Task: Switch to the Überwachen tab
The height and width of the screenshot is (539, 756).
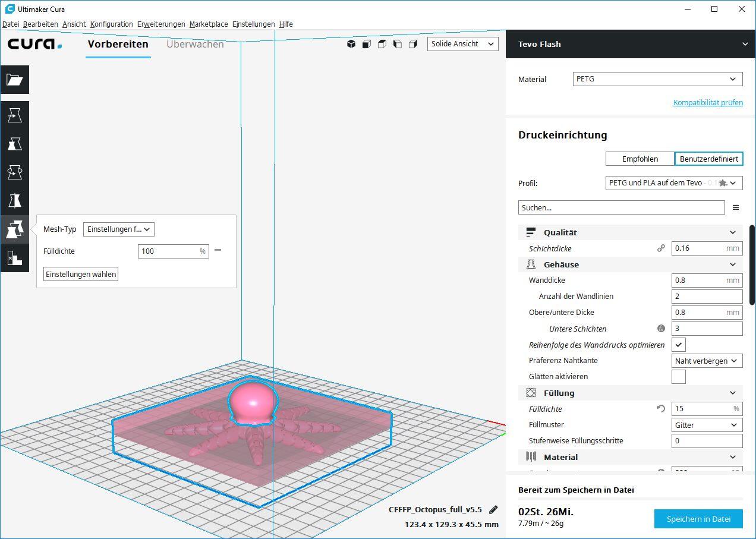Action: tap(195, 44)
